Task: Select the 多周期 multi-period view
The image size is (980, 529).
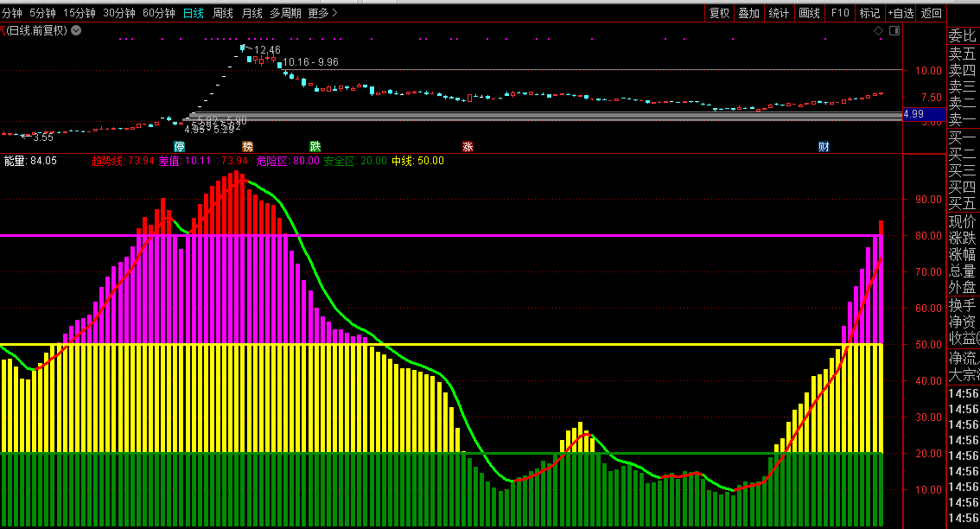Action: (285, 13)
